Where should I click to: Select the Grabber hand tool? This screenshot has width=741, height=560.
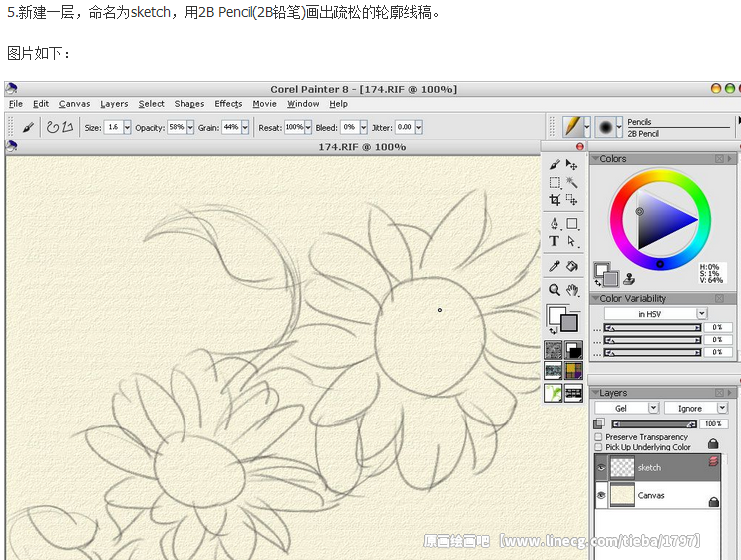(571, 289)
